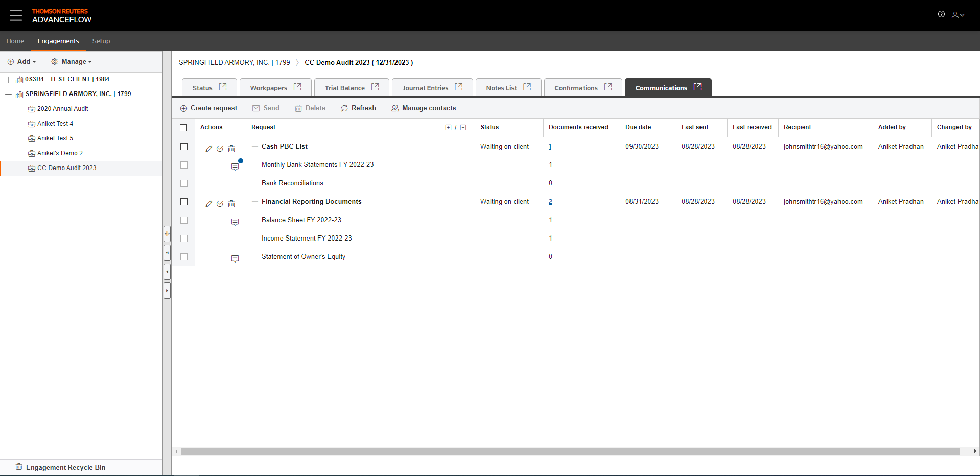Open comments for Monthly Bank Statements
Image resolution: width=980 pixels, height=476 pixels.
point(235,167)
